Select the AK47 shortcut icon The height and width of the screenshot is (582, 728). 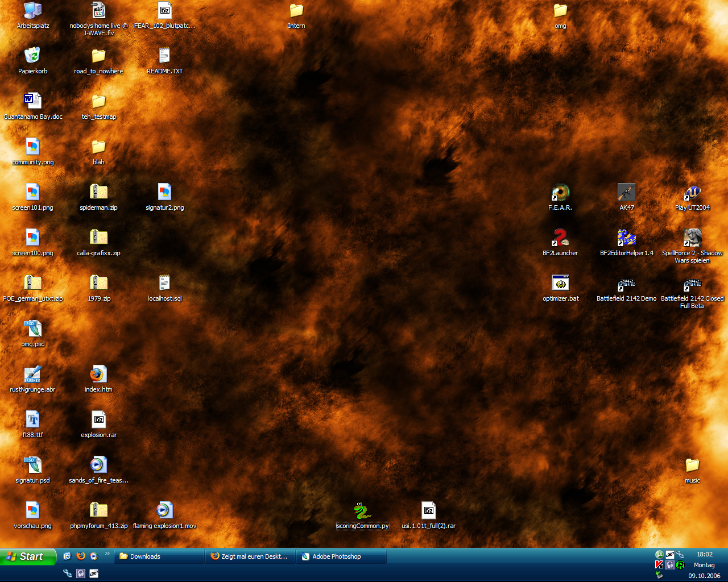627,197
